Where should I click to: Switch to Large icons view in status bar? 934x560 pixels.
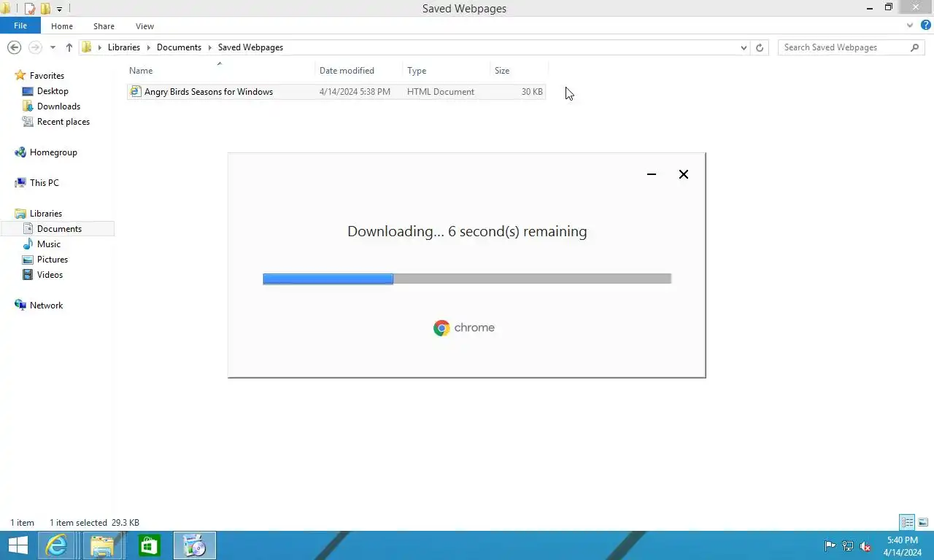coord(923,522)
